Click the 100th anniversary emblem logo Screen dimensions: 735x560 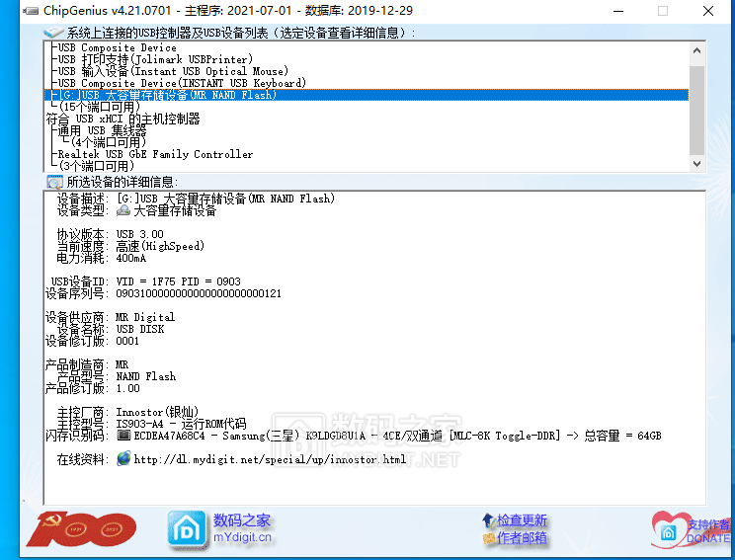coord(82,529)
